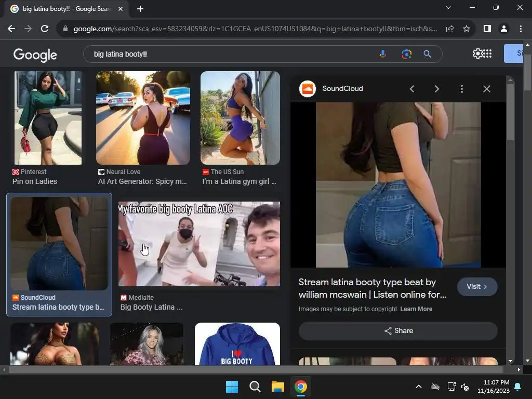The image size is (532, 399).
Task: Open a new browser tab
Action: pyautogui.click(x=140, y=9)
